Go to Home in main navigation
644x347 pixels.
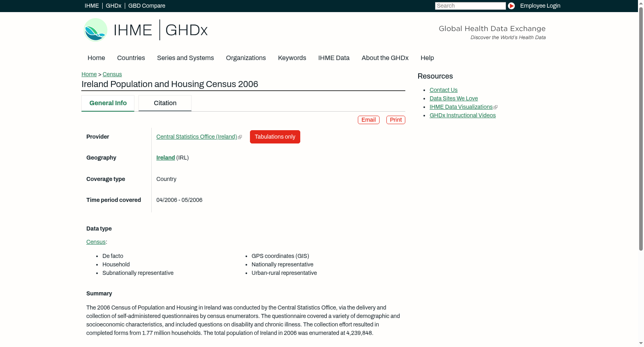(x=96, y=58)
